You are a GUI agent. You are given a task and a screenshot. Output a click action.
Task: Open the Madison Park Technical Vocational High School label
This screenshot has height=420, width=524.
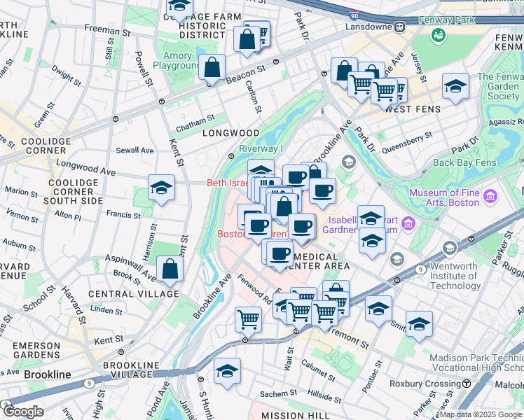(x=476, y=363)
